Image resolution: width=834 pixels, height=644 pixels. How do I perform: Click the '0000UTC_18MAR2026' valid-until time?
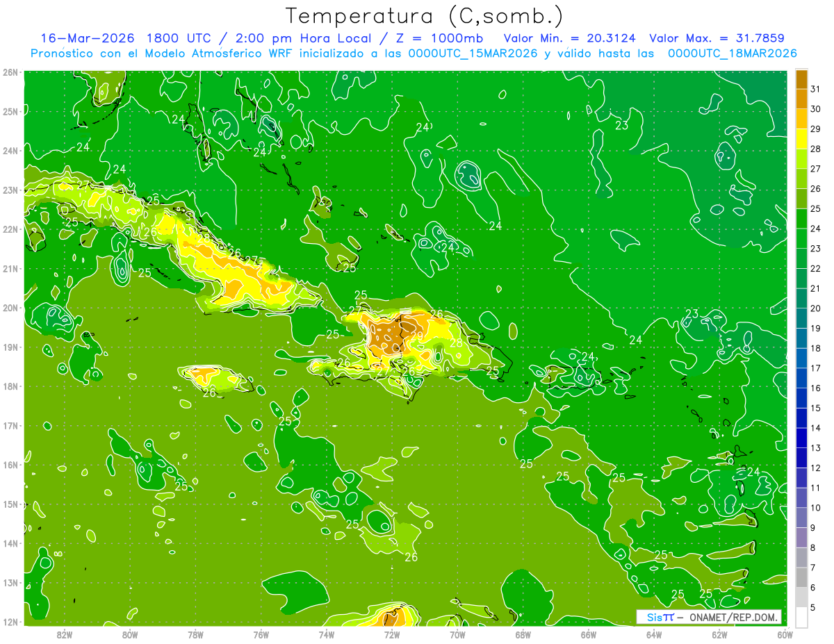click(732, 53)
